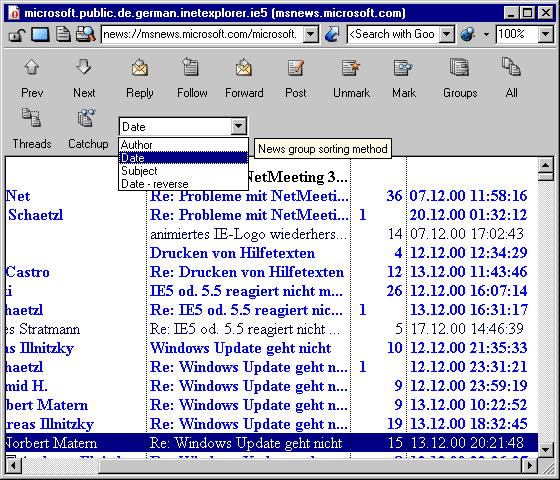Image resolution: width=560 pixels, height=480 pixels.
Task: Click into the 100% zoom field
Action: coord(518,35)
